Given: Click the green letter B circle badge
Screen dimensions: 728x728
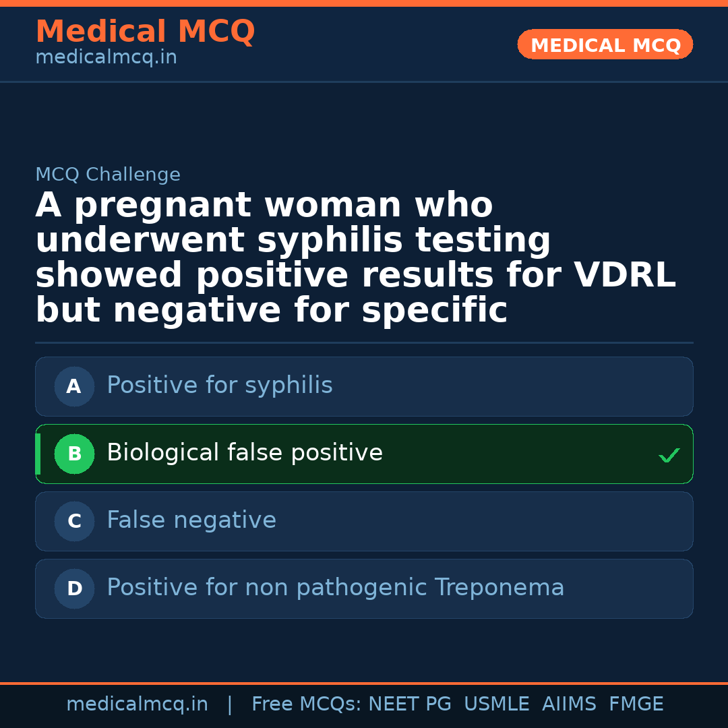Looking at the screenshot, I should click(74, 454).
